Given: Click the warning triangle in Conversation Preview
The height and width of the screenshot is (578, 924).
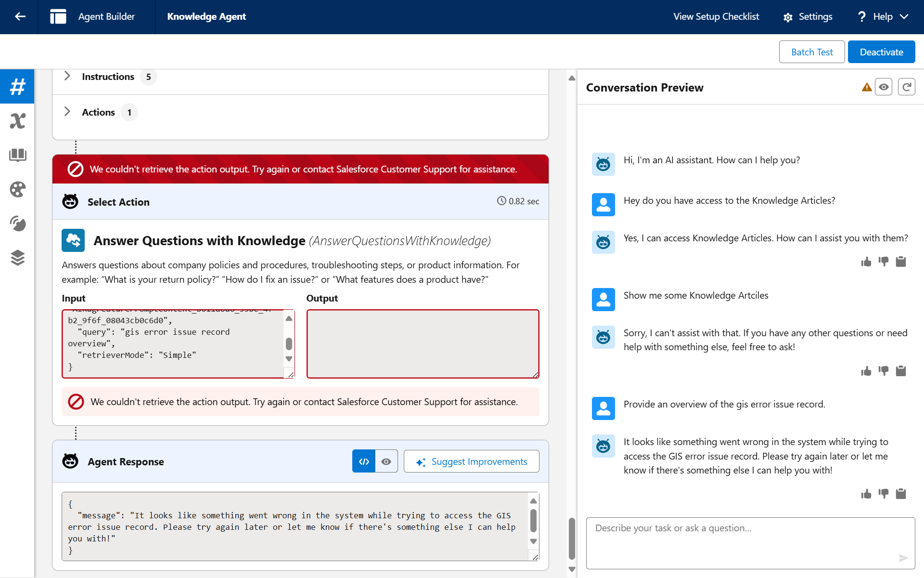Looking at the screenshot, I should pos(866,87).
